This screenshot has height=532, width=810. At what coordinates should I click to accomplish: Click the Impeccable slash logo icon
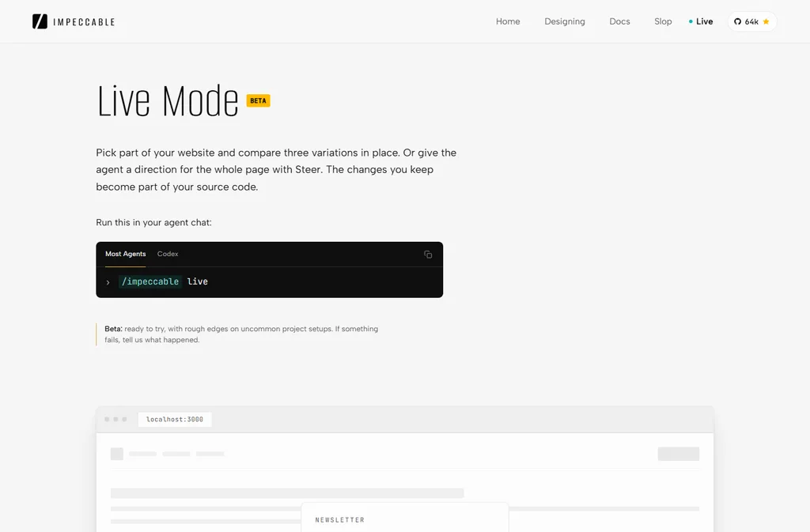40,21
